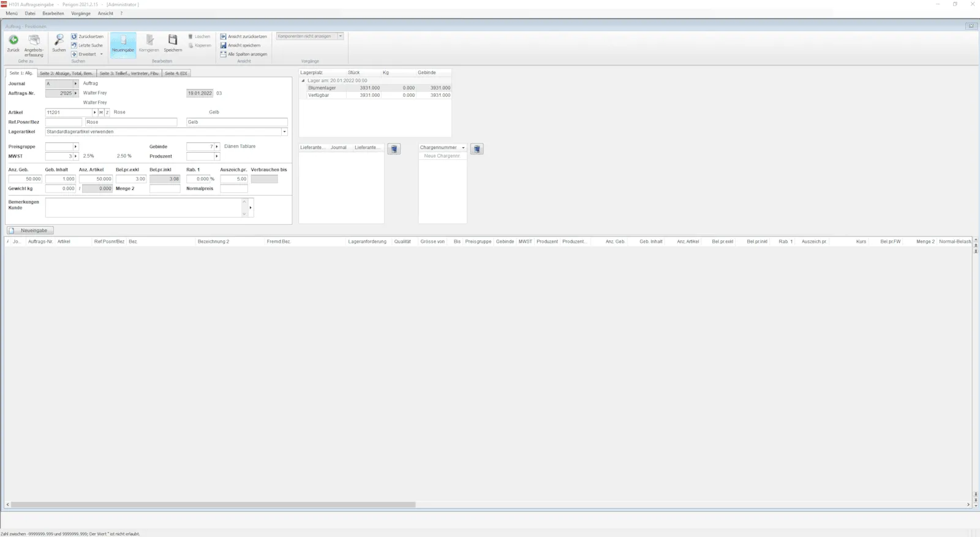The image size is (980, 537).
Task: Click Zurücksetzen in the Suchen group
Action: (88, 37)
